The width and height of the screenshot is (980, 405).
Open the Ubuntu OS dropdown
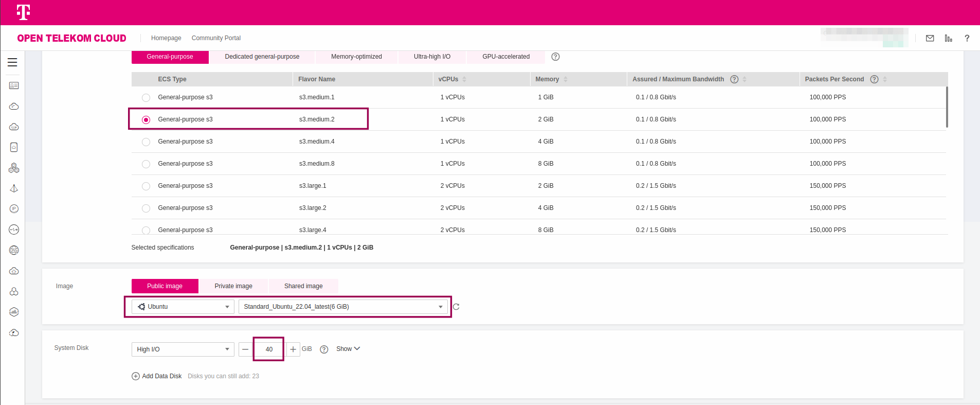click(x=183, y=307)
